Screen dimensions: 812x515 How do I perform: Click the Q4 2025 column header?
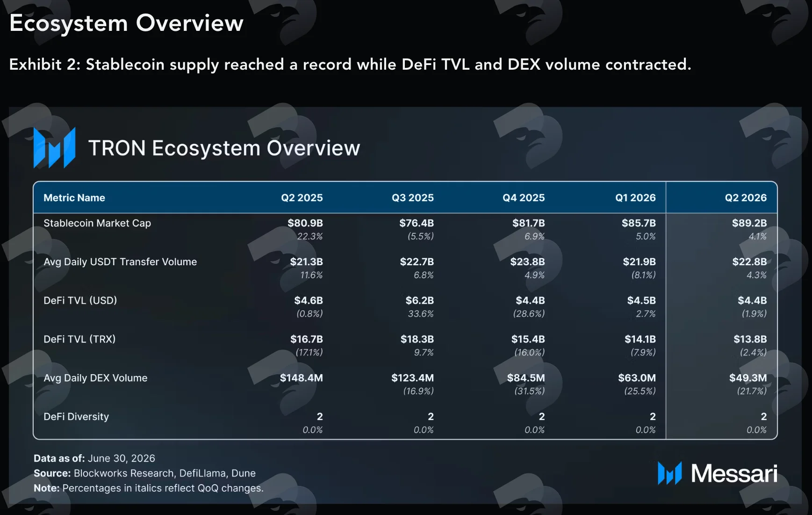pyautogui.click(x=524, y=198)
